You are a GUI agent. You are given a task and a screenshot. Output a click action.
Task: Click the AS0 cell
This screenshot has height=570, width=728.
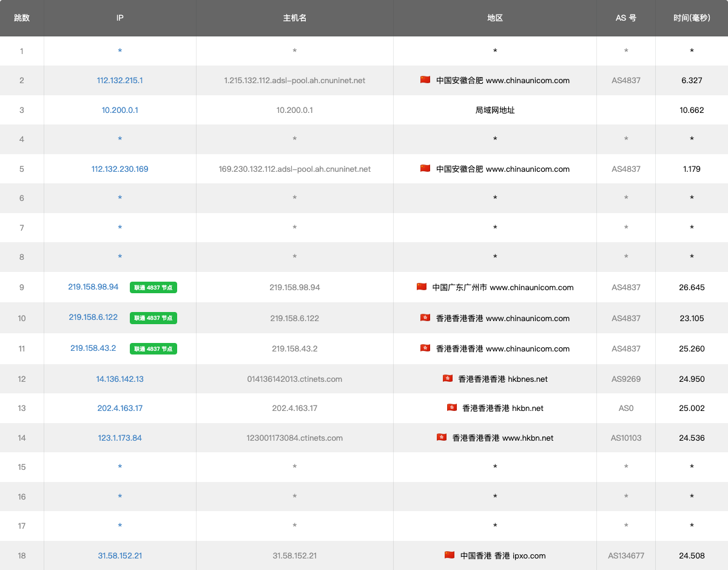(626, 408)
